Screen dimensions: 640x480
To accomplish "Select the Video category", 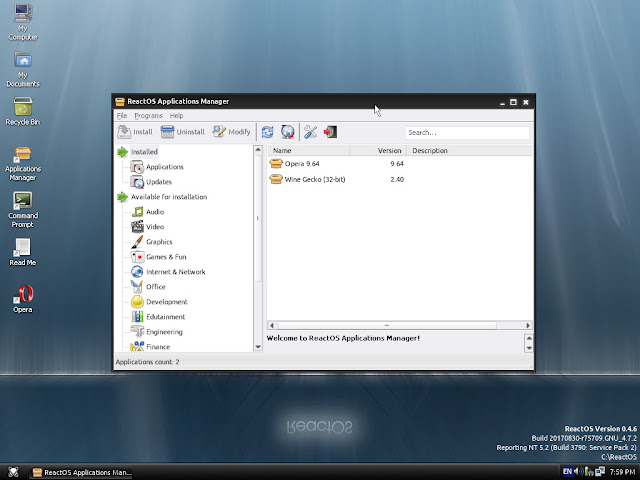I will pos(155,227).
